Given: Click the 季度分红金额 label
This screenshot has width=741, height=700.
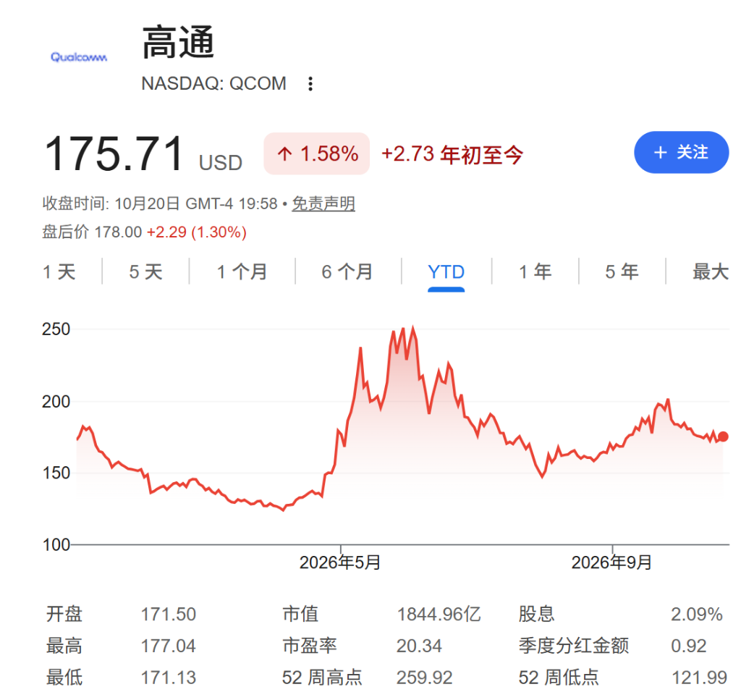Looking at the screenshot, I should [x=574, y=646].
